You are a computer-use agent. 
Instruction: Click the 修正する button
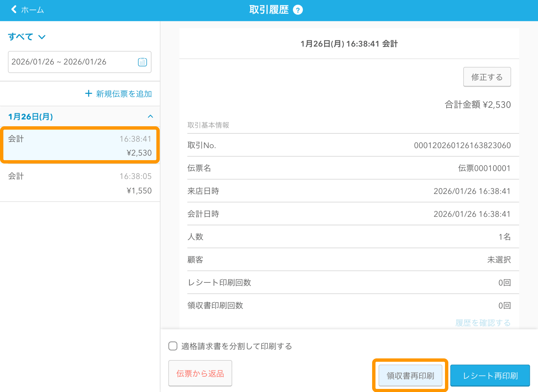click(x=487, y=77)
